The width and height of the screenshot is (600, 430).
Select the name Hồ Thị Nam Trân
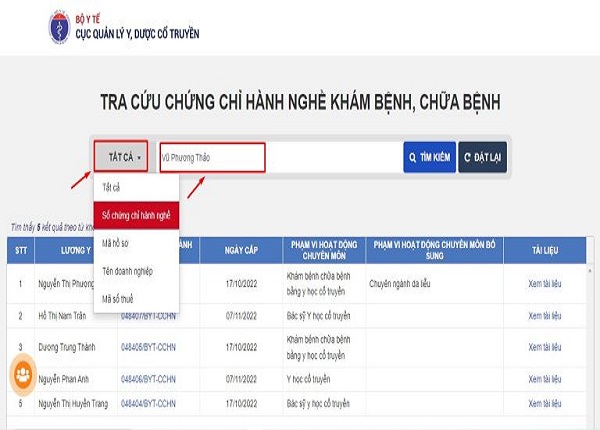(62, 316)
